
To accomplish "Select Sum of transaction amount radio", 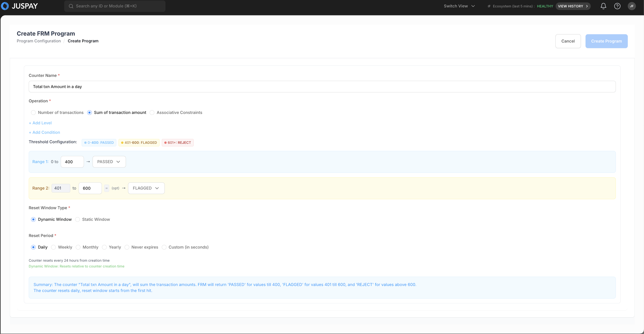I will click(89, 113).
